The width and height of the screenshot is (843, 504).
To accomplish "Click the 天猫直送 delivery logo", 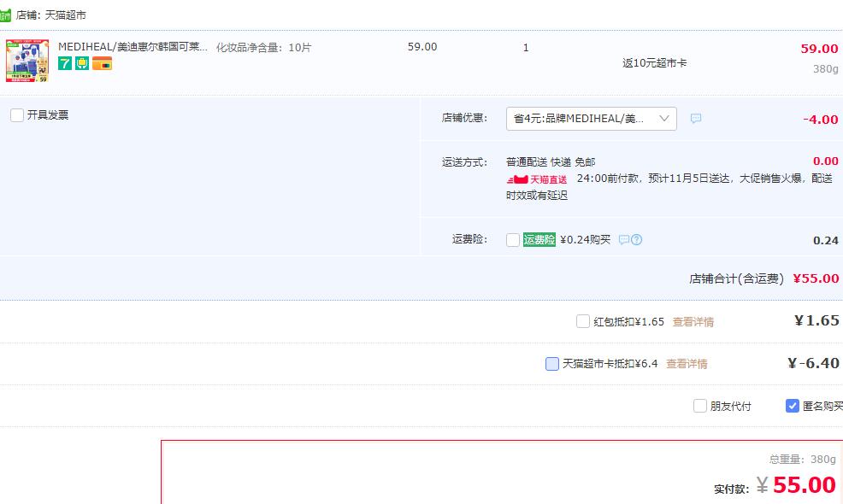I will point(537,179).
